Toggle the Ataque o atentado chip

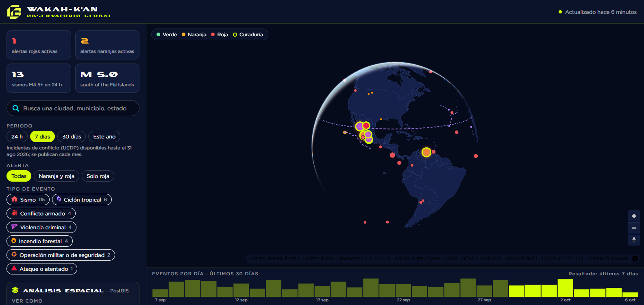point(42,269)
